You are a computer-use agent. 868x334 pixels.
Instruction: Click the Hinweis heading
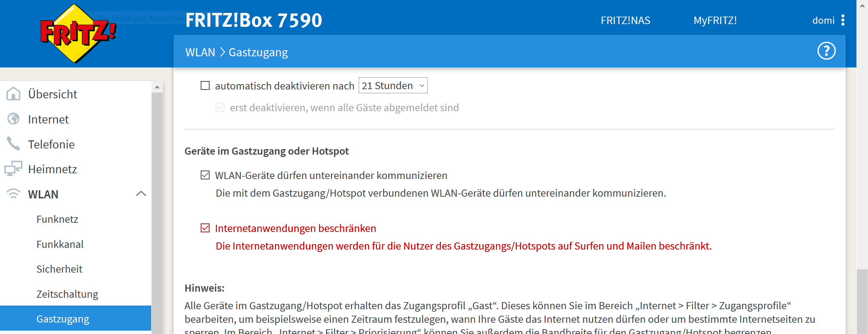point(204,288)
